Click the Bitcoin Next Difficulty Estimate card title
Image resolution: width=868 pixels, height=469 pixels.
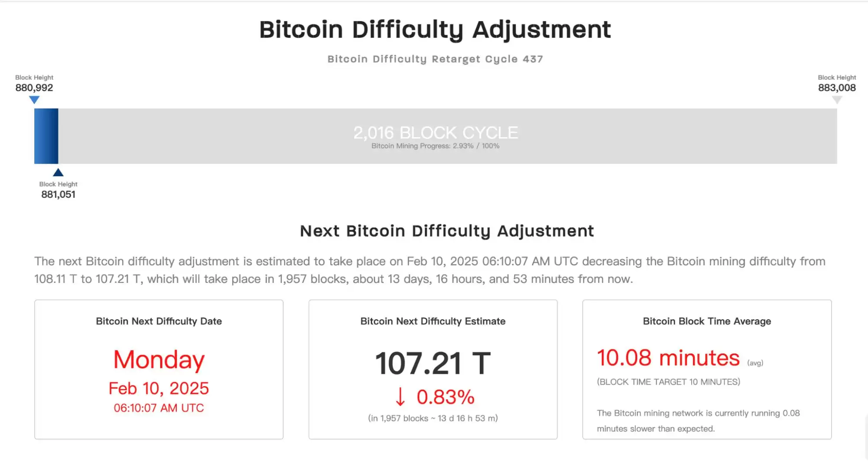[x=433, y=321]
